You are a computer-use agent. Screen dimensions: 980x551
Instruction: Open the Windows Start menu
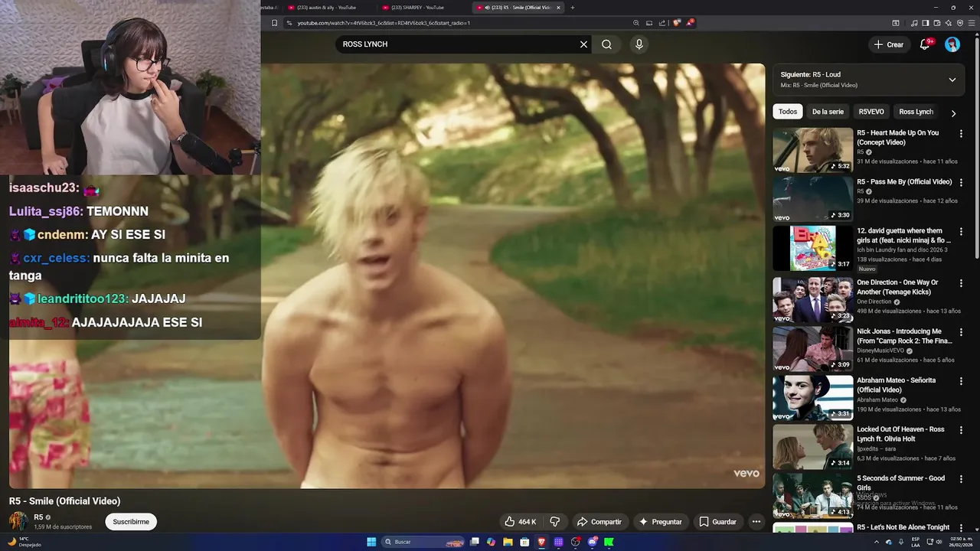click(x=371, y=542)
